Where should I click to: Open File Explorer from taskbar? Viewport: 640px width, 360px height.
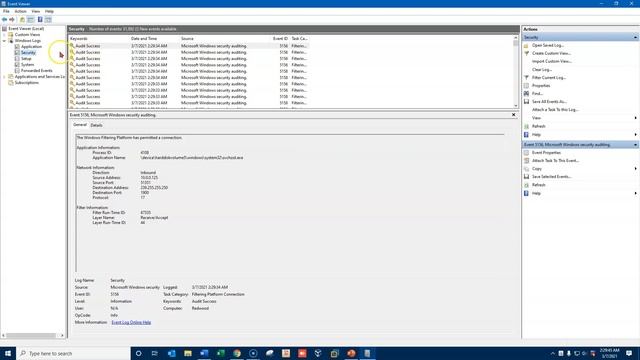pos(188,353)
